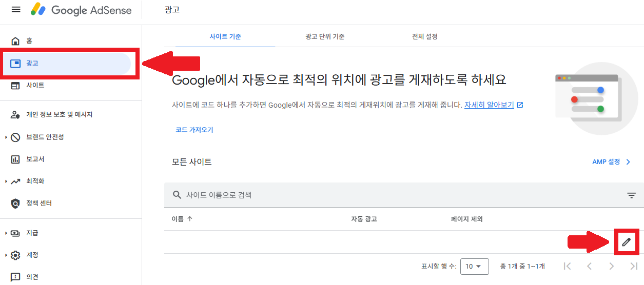Click the pencil edit icon in site row
This screenshot has height=285, width=644.
click(x=626, y=242)
